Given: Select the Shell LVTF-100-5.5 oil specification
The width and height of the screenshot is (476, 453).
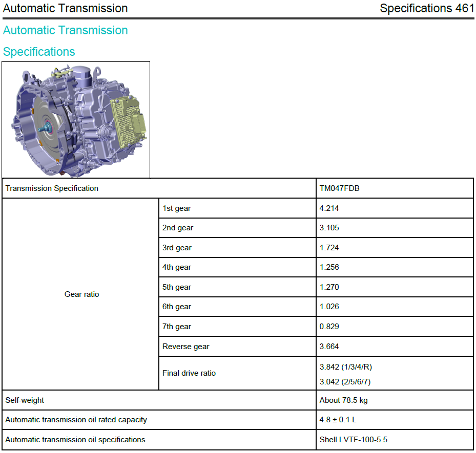Looking at the screenshot, I should [354, 440].
